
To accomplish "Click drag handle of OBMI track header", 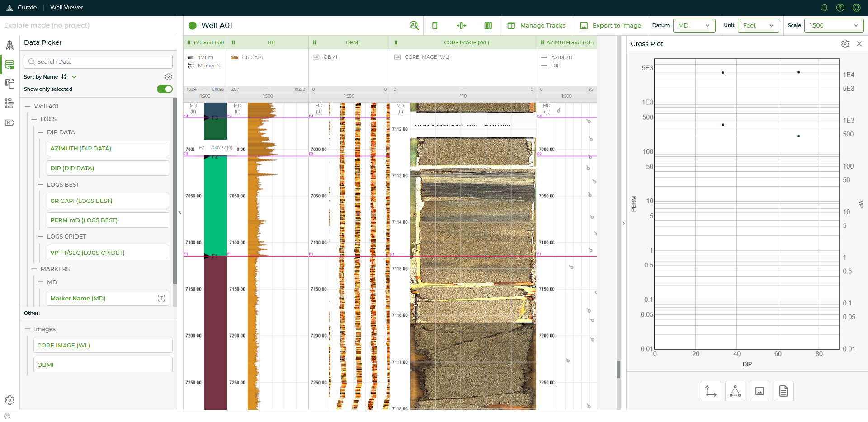I will point(315,42).
